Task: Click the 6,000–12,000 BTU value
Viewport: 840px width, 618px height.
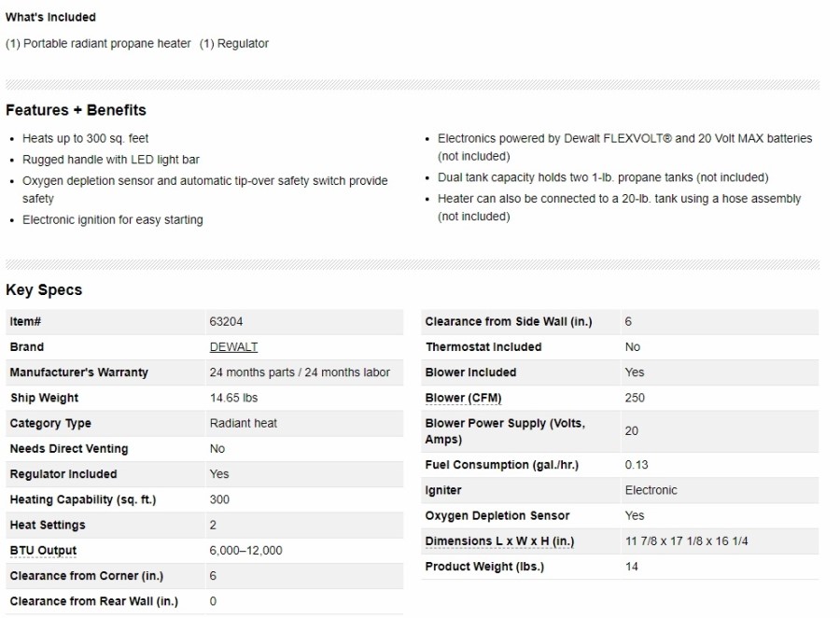Action: [245, 551]
